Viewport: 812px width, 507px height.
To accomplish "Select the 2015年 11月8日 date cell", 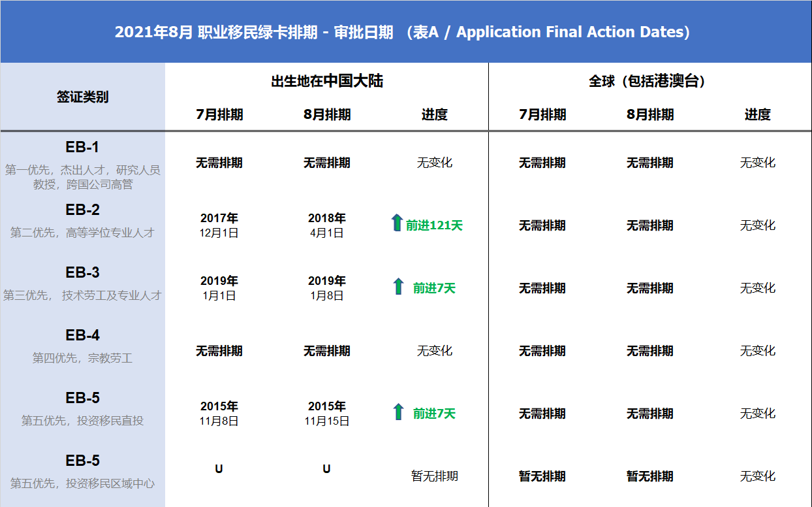I will coord(219,414).
